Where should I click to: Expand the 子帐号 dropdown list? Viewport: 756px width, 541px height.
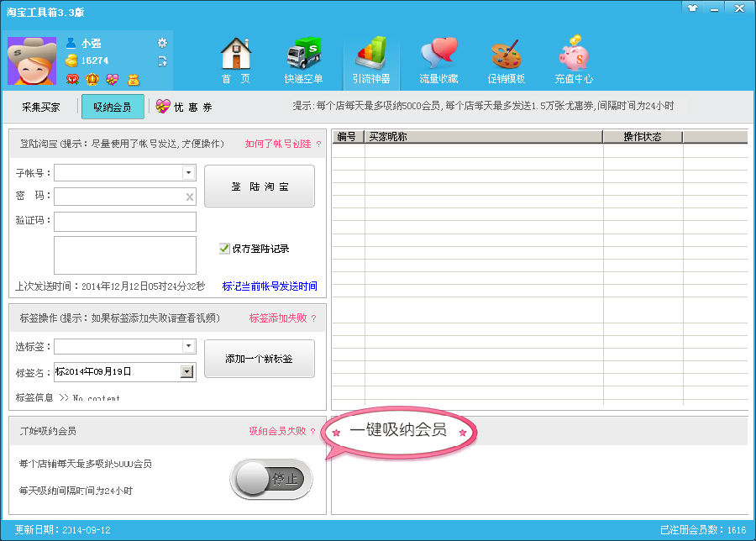[188, 173]
